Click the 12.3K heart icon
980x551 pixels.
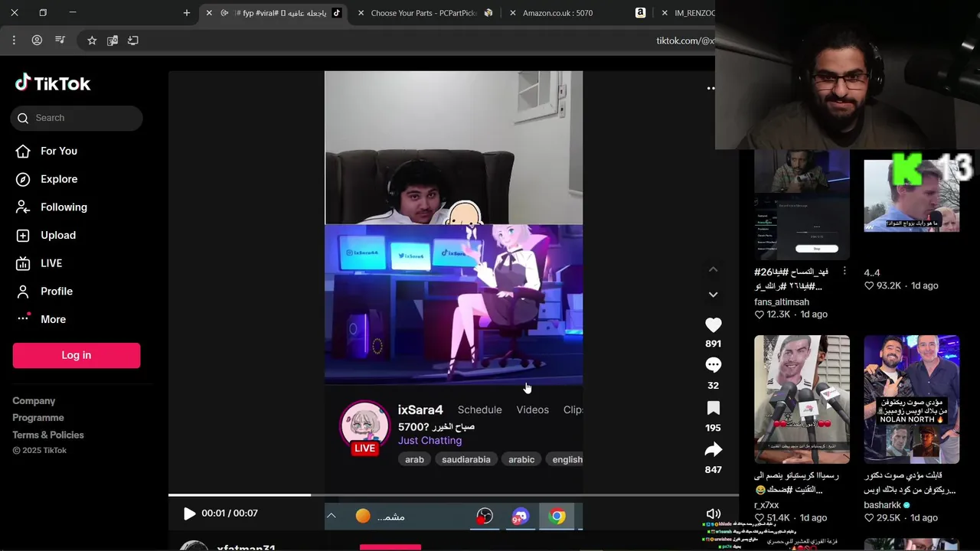pos(759,315)
